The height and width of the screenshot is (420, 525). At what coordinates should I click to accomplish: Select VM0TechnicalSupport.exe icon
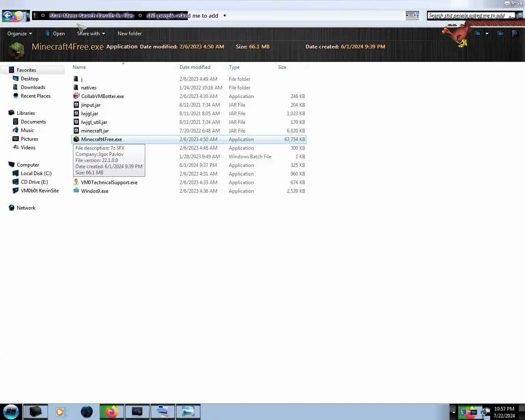[76, 183]
